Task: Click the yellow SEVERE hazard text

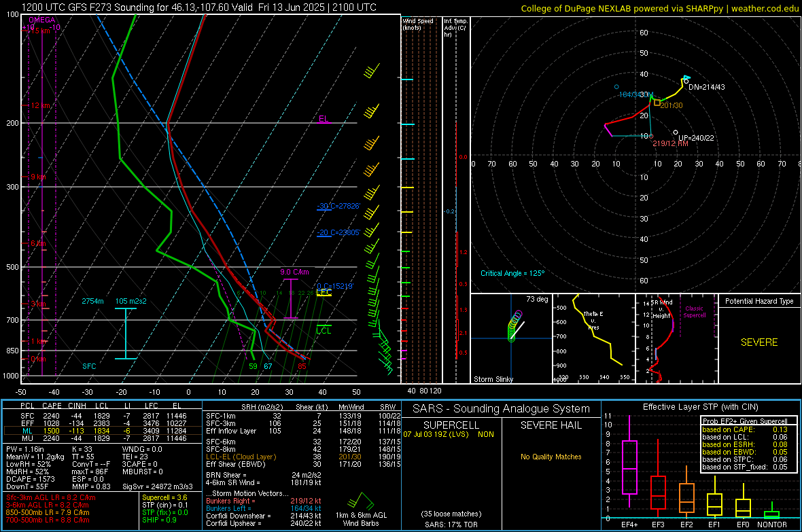Action: coord(759,342)
